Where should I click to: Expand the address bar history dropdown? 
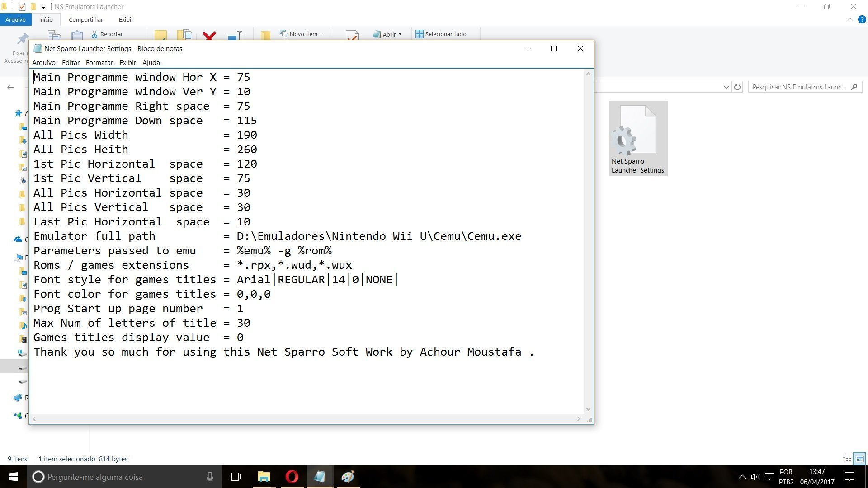(x=726, y=87)
